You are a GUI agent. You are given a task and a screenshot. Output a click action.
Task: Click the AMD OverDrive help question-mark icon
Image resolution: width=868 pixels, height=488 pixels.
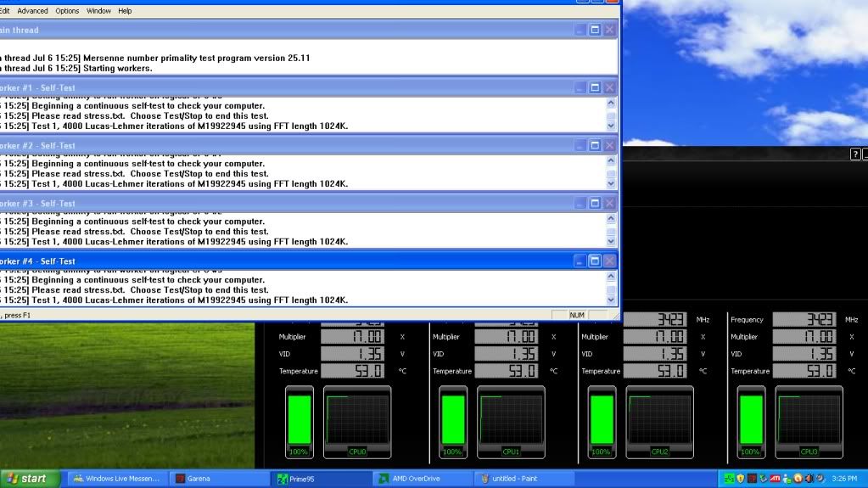(855, 154)
